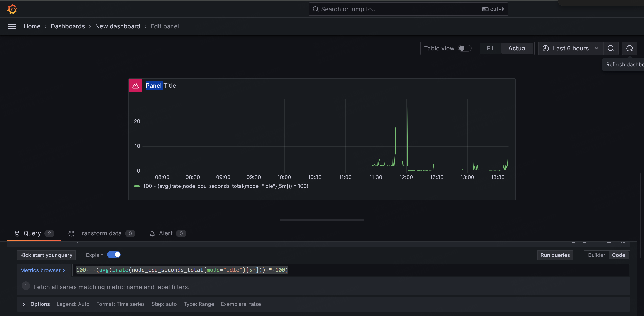Image resolution: width=644 pixels, height=316 pixels.
Task: Click the ctrl+k keyboard shortcut icon
Action: [485, 9]
